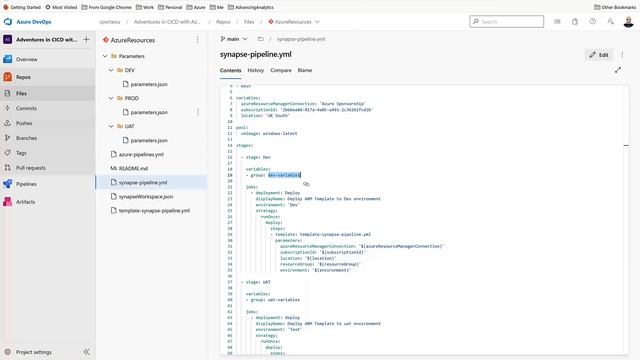Open the Work bookmarks folder
The height and width of the screenshot is (360, 640).
tap(145, 7)
